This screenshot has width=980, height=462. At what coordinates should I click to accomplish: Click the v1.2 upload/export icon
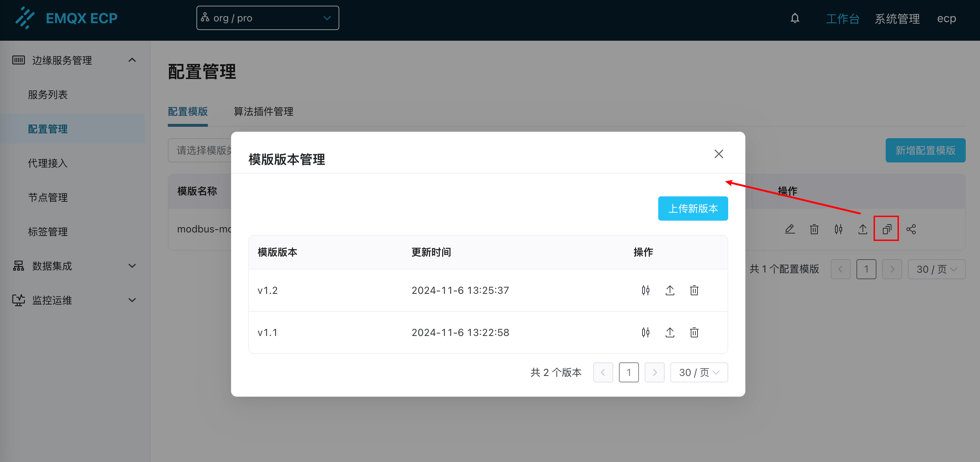670,291
